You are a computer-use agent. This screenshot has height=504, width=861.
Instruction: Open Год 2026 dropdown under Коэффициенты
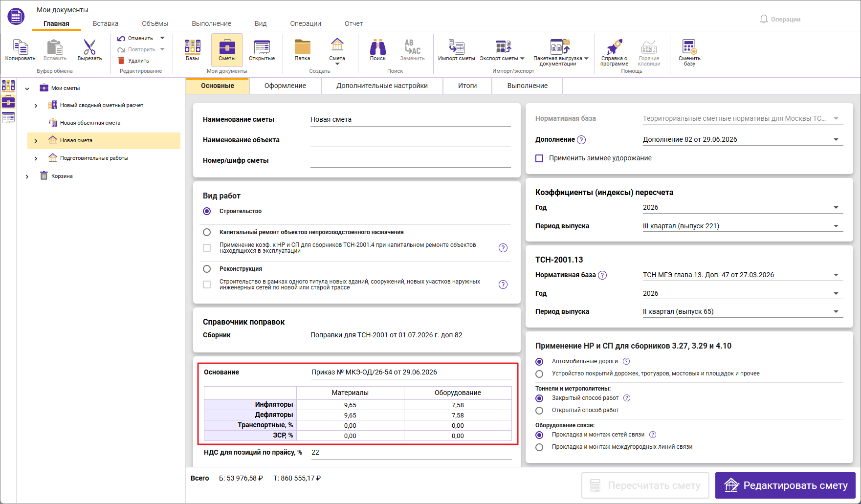coord(743,207)
